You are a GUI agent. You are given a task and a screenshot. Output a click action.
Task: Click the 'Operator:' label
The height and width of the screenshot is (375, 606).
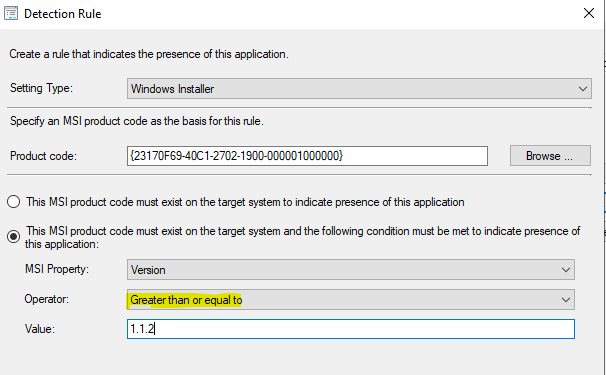point(47,299)
